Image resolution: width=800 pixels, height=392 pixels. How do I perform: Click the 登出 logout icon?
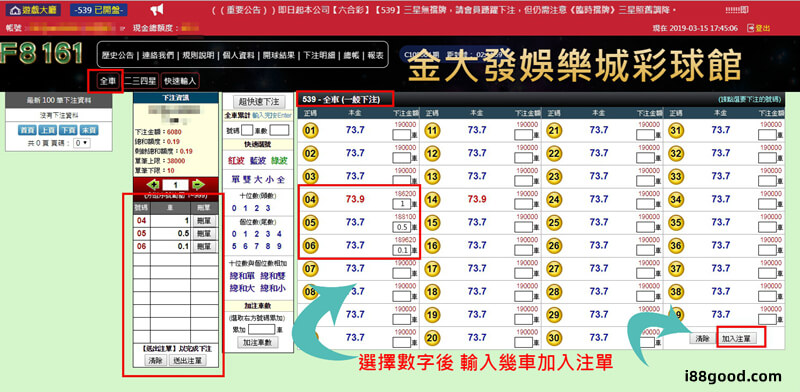(751, 28)
